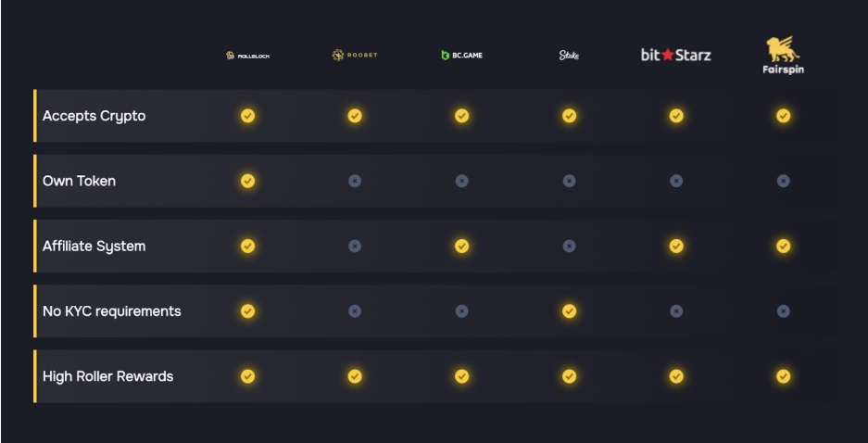Click BC.GAME's Accepts Crypto checkmark

[461, 116]
